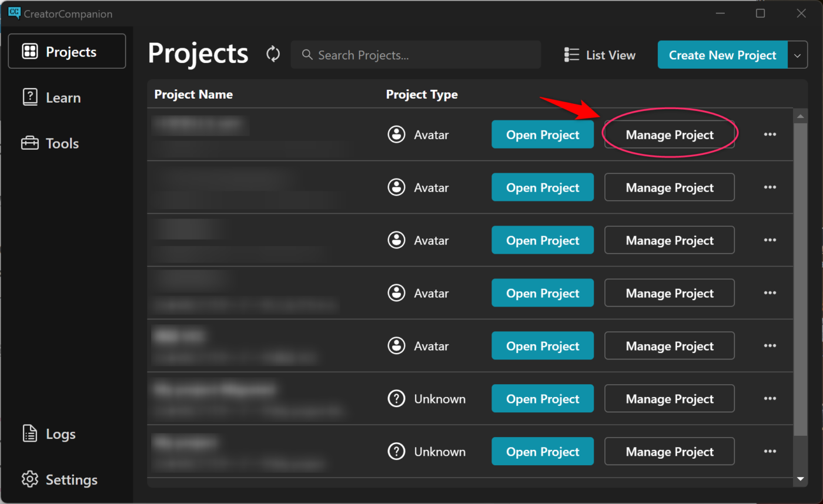Click the Unknown type label in the last row
Image resolution: width=823 pixels, height=504 pixels.
click(440, 452)
